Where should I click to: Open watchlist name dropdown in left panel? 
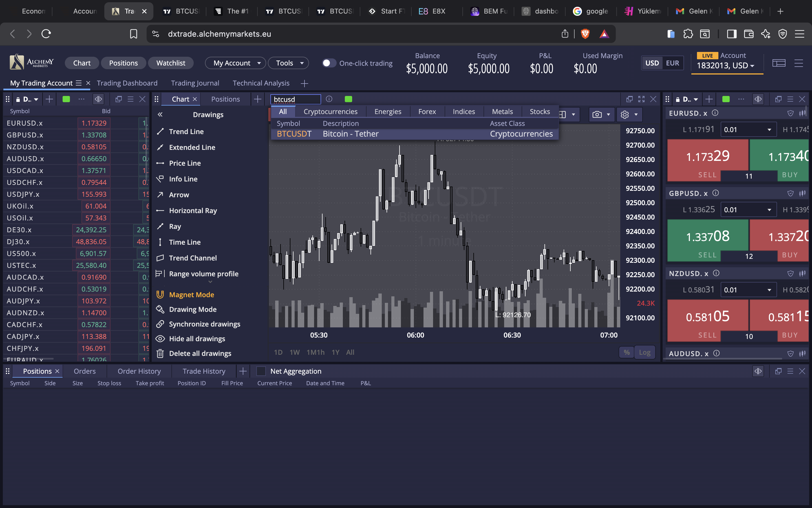(30, 99)
